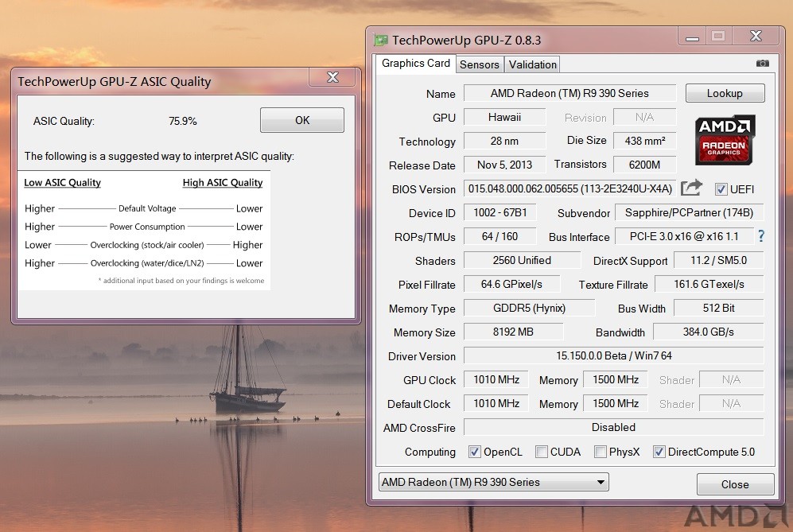Click the DirectX Support field 11.2 / SM5.0
793x532 pixels.
[x=719, y=260]
